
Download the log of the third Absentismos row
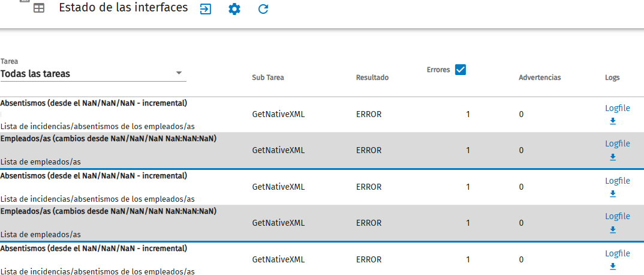[x=612, y=267]
